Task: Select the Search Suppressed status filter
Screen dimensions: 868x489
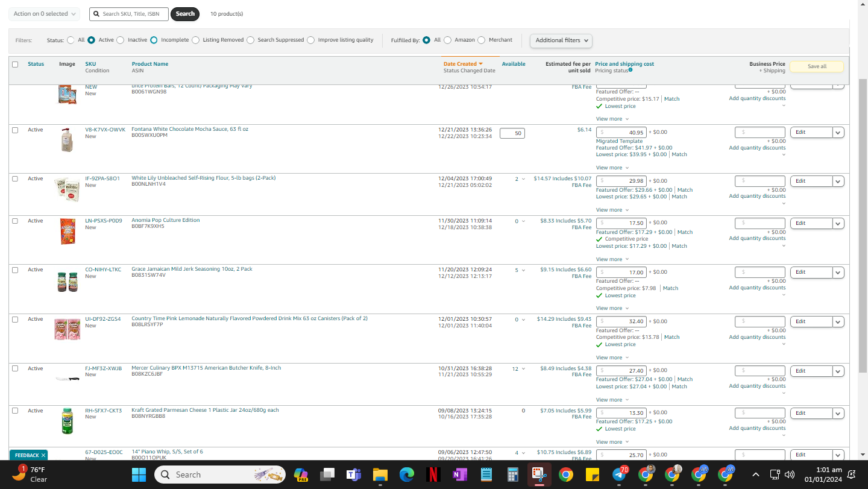Action: [x=250, y=40]
